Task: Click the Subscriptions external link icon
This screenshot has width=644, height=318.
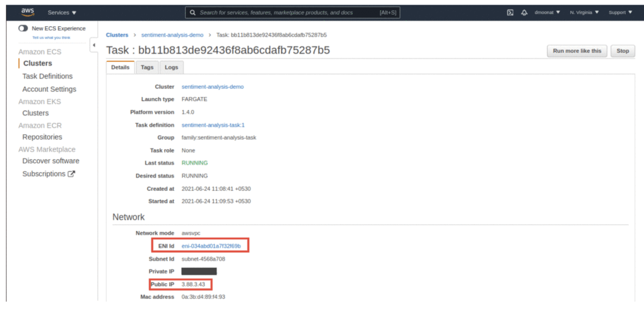Action: click(x=71, y=174)
